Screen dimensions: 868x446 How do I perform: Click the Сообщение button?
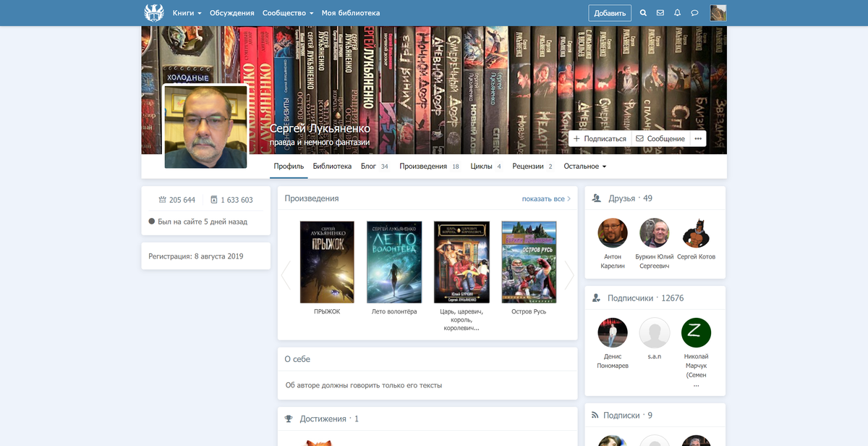pyautogui.click(x=660, y=138)
